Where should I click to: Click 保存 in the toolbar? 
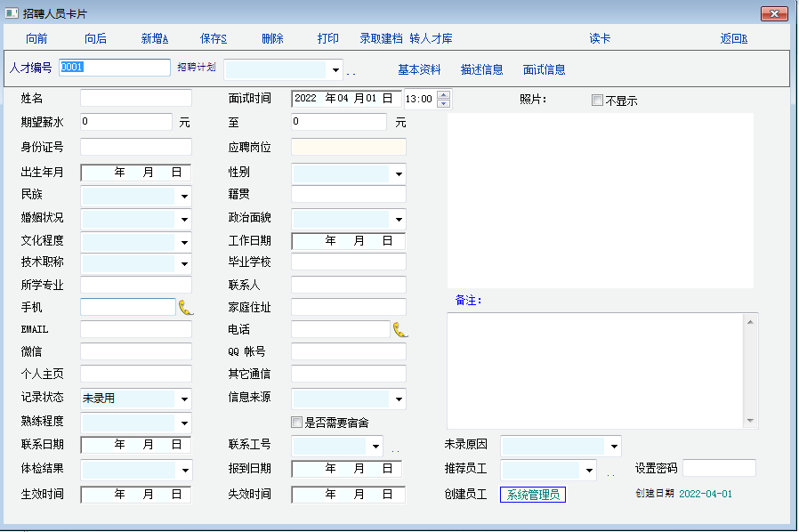click(214, 39)
